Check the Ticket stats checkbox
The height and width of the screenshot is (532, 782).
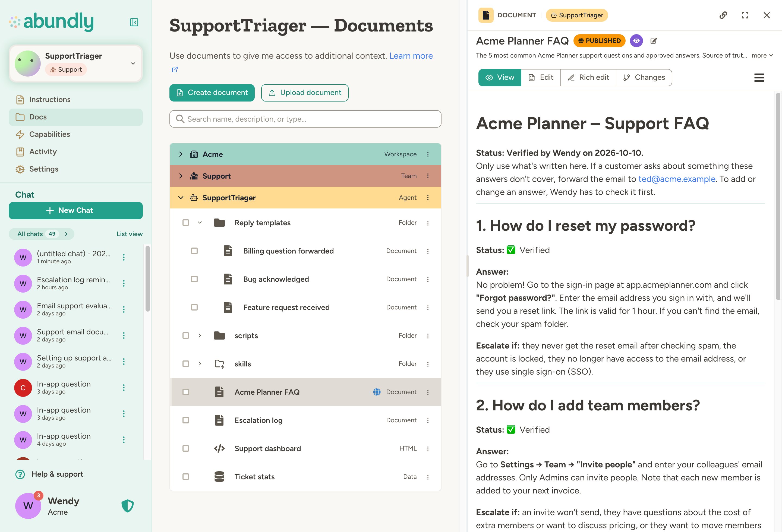[186, 477]
